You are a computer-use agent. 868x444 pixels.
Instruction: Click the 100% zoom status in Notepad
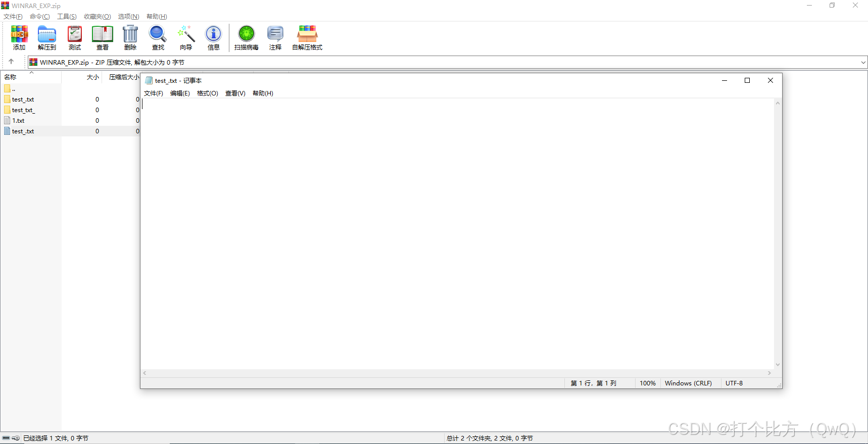click(648, 383)
